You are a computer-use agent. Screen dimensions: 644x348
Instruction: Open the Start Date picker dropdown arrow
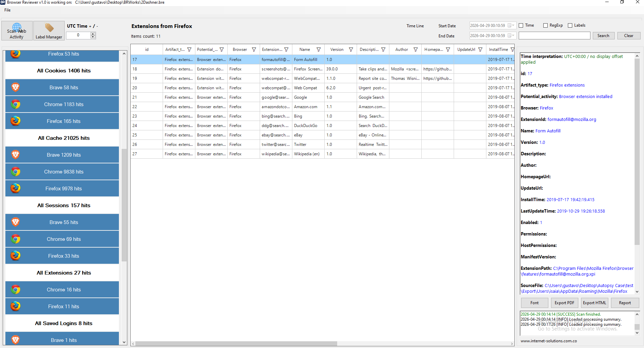pyautogui.click(x=513, y=26)
